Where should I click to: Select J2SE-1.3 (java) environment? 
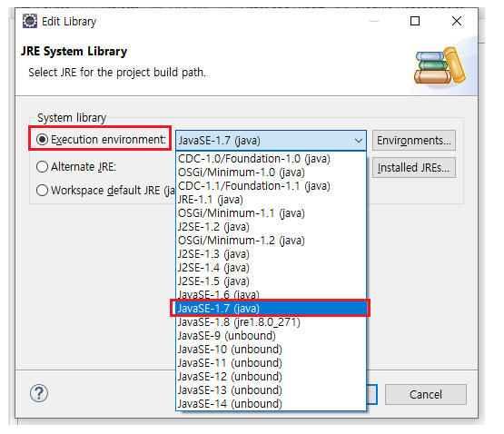coord(271,254)
